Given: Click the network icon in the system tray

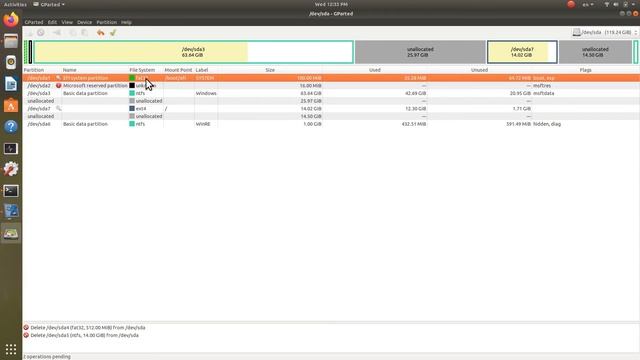Looking at the screenshot, I should pos(607,4).
